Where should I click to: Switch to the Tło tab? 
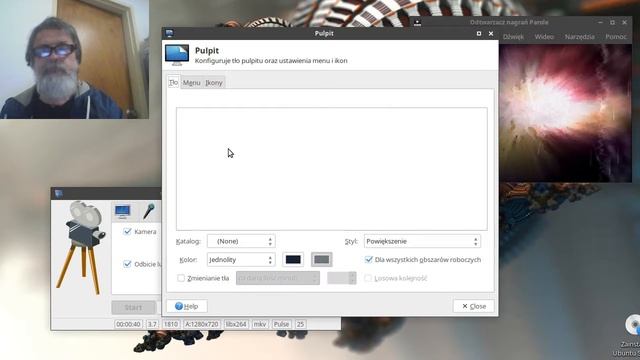point(173,82)
